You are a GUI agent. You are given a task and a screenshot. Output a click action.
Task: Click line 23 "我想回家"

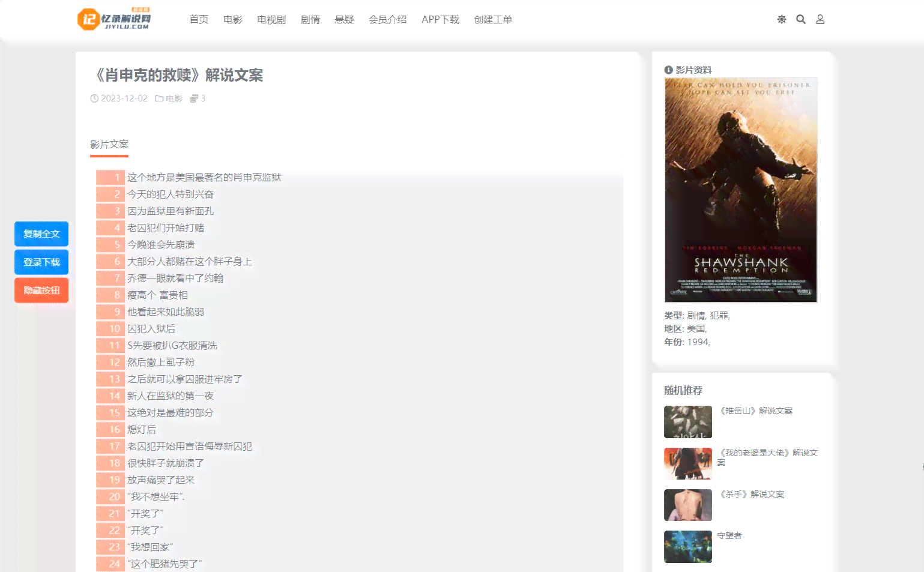tap(150, 547)
